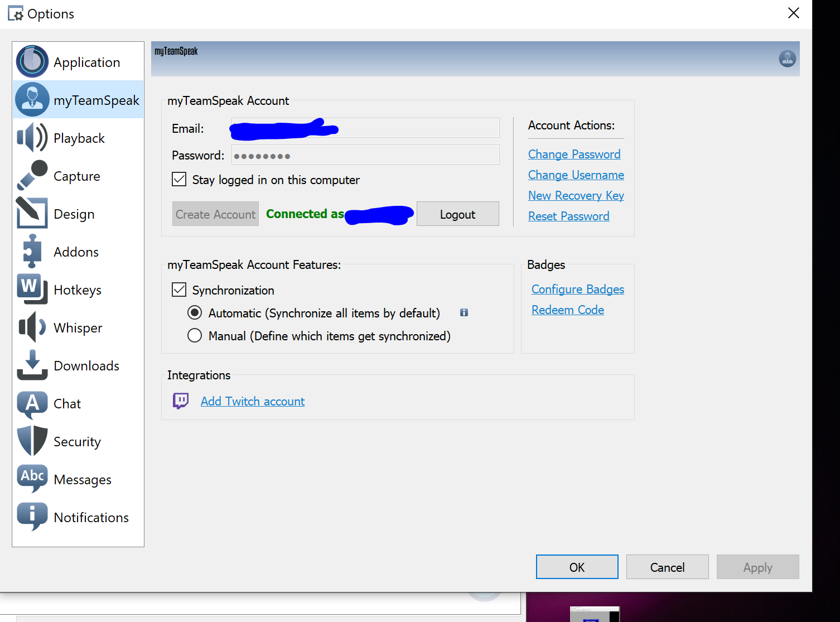The image size is (840, 622).
Task: Toggle the Synchronization checkbox
Action: (179, 290)
